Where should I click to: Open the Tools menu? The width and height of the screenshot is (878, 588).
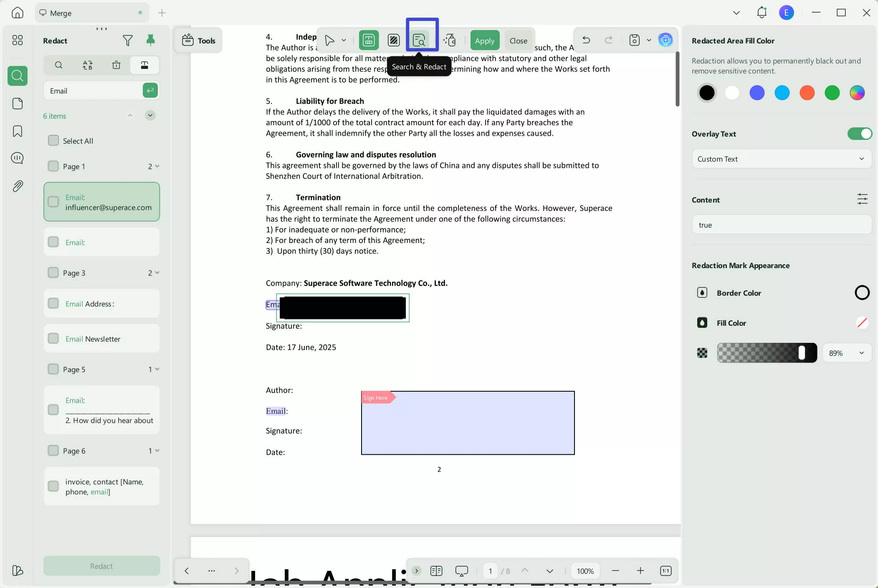point(199,40)
